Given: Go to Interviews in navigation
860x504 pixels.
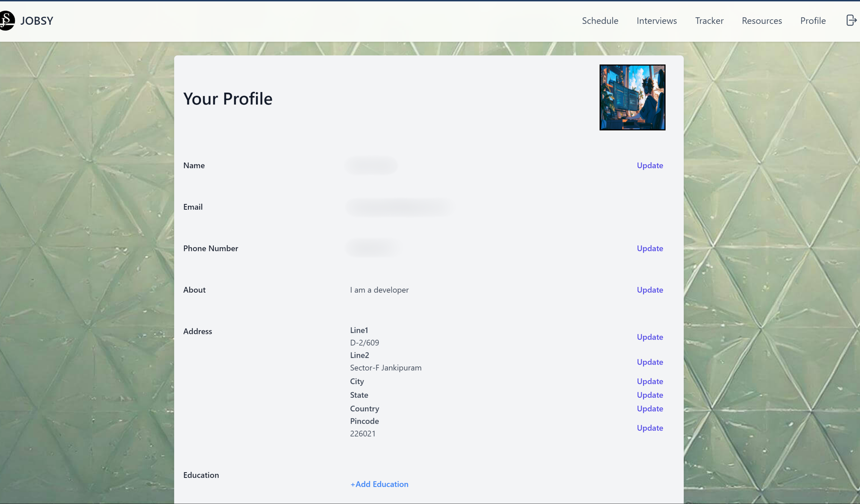Looking at the screenshot, I should [x=656, y=21].
